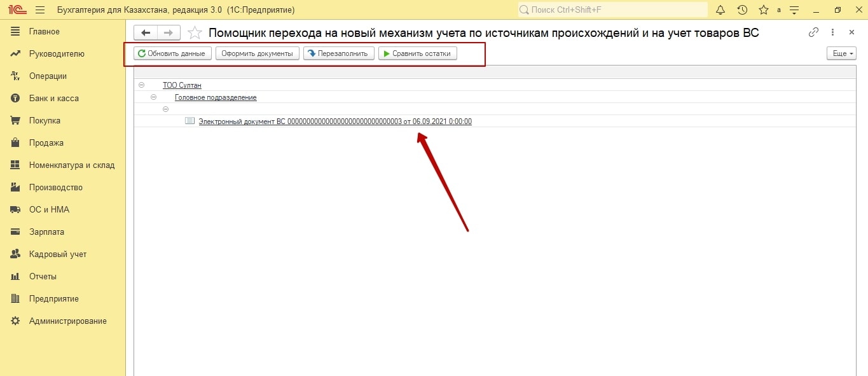Collapse the Головное подразделение node

coord(154,97)
